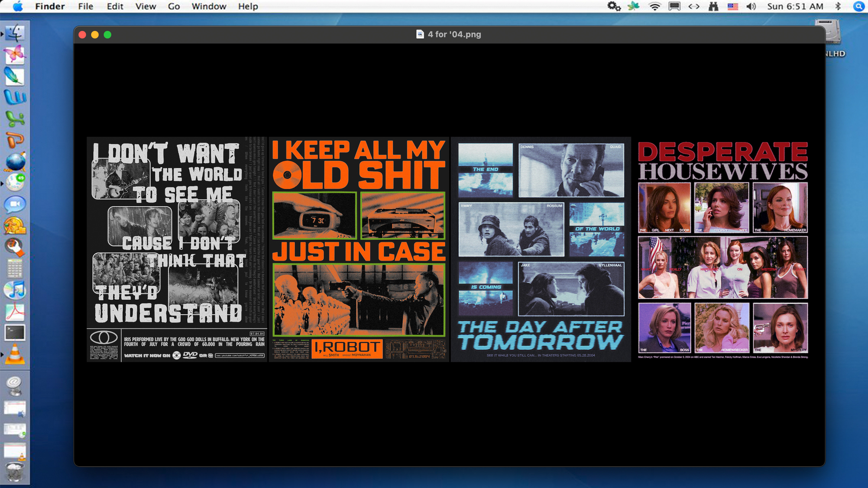Open iChat video bubble icon
This screenshot has width=868, height=488.
[x=15, y=204]
